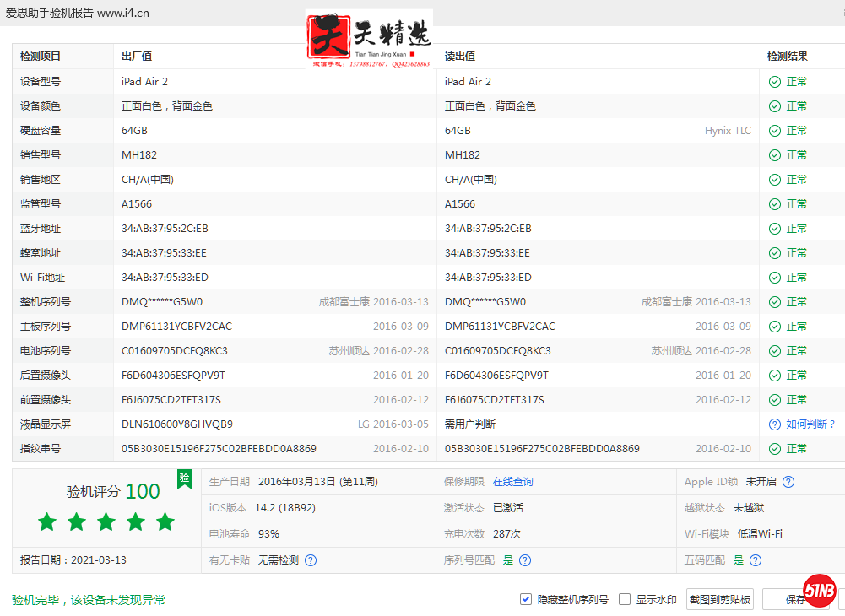Enable the 显示水印 checkbox
845x616 pixels.
click(x=625, y=600)
